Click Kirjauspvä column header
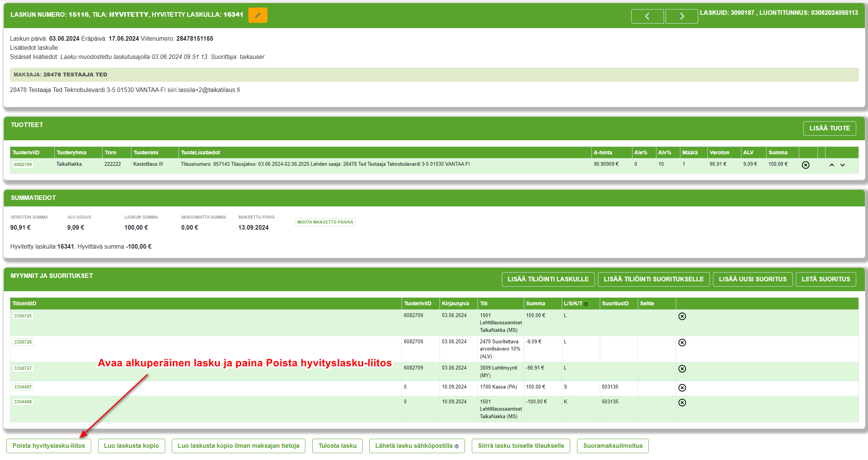The height and width of the screenshot is (460, 868). click(459, 303)
